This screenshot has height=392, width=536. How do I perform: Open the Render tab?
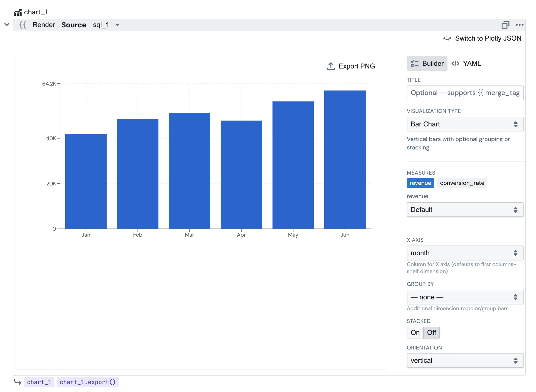click(44, 25)
